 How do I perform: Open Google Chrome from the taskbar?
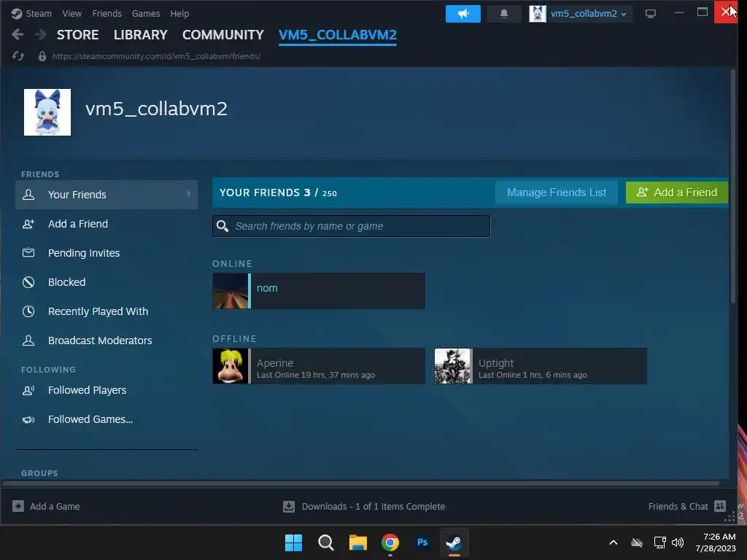(390, 542)
